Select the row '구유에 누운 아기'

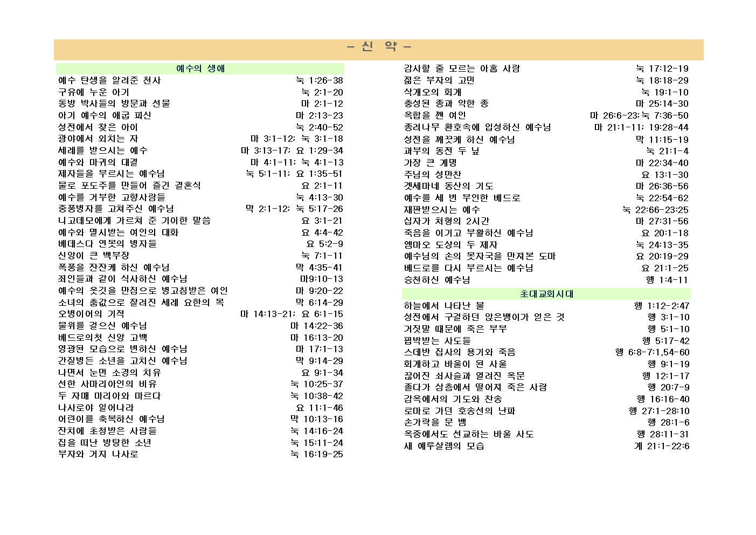[200, 92]
